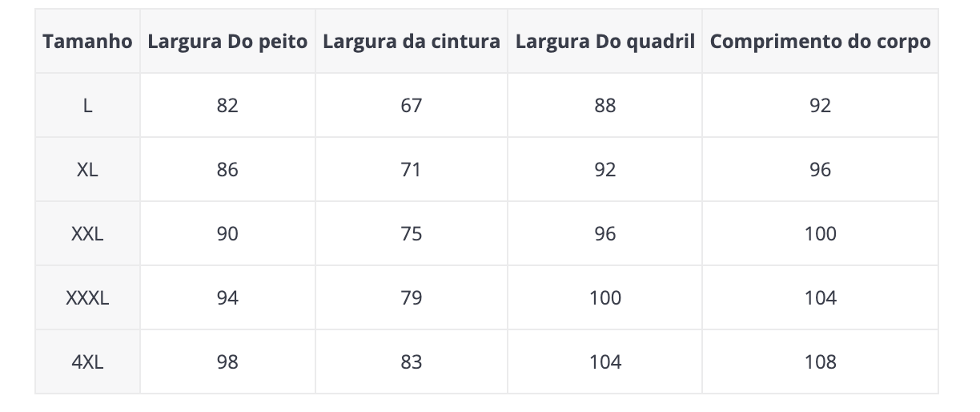The image size is (980, 412).
Task: Click chest width value 90
Action: click(x=227, y=234)
